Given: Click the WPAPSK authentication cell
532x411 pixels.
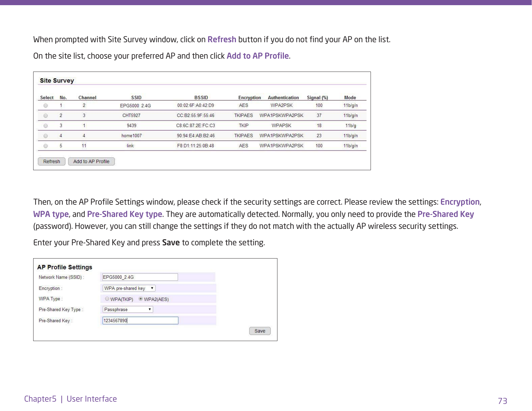Looking at the screenshot, I should tap(281, 126).
